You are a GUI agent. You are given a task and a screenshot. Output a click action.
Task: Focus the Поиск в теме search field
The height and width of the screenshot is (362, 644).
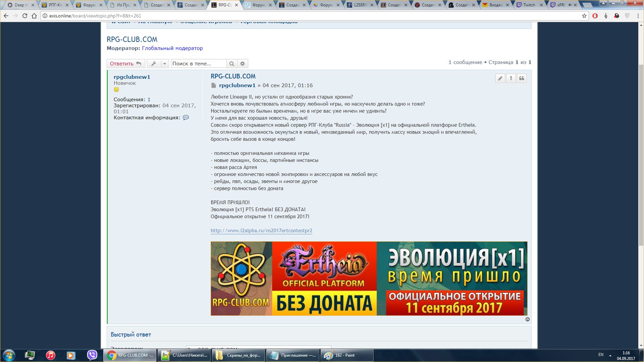pyautogui.click(x=199, y=63)
